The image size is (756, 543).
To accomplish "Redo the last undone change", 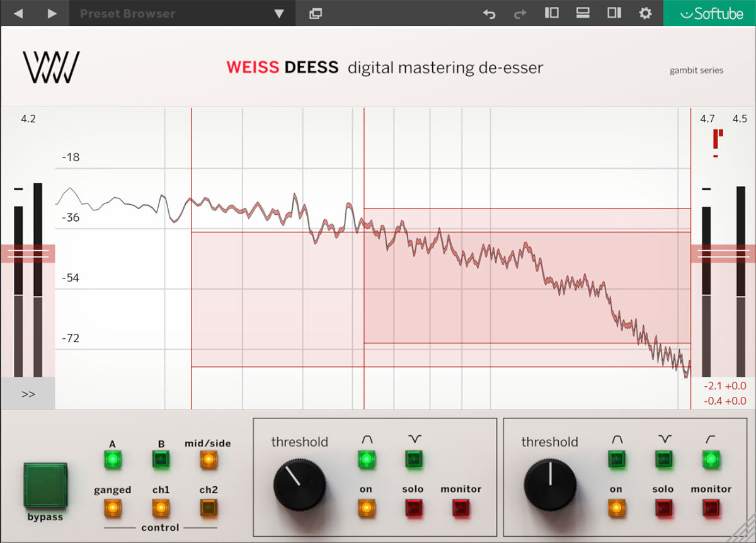I will pyautogui.click(x=520, y=13).
